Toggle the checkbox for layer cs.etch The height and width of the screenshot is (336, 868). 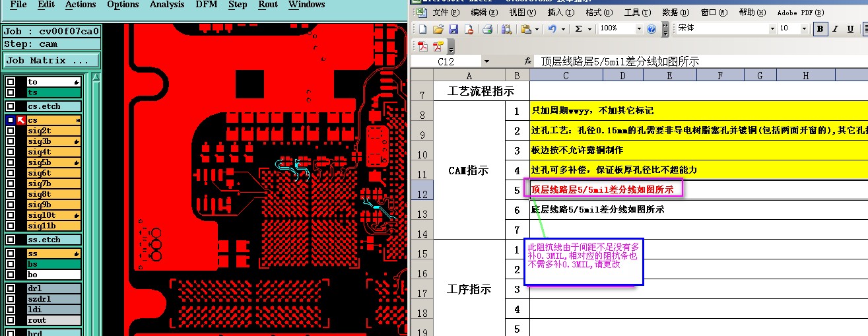[x=11, y=106]
